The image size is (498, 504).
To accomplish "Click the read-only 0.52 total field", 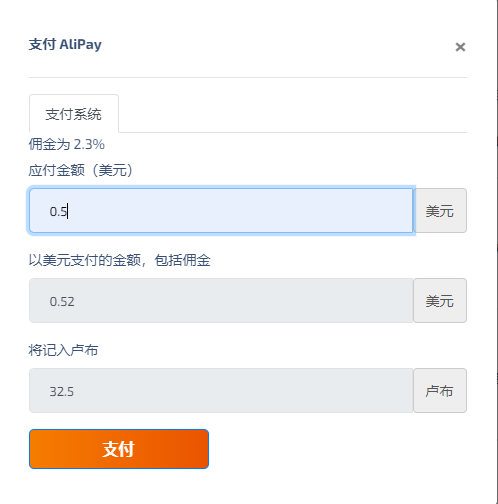I will pos(221,300).
